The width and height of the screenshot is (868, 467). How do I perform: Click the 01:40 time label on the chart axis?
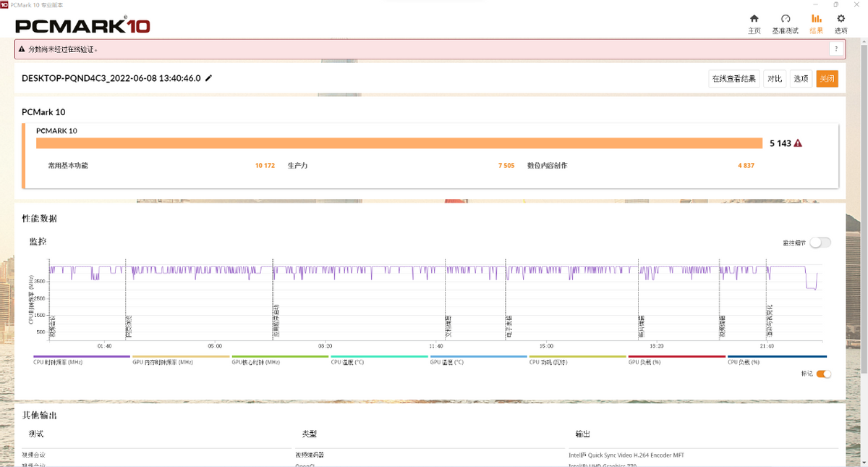click(104, 346)
